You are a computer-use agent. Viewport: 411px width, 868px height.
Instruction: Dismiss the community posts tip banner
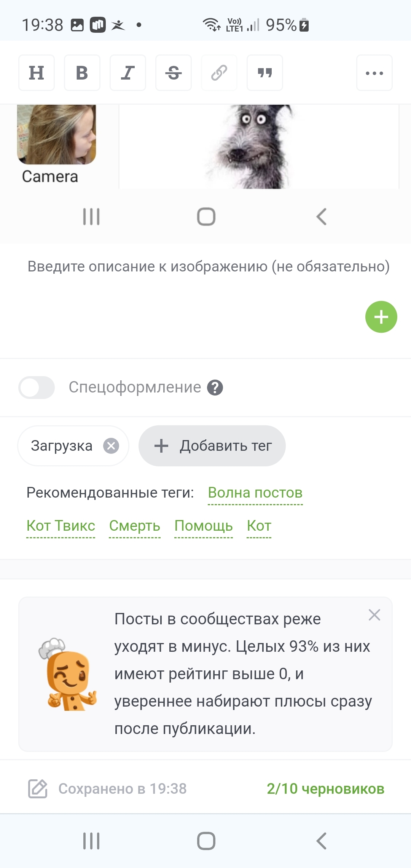tap(374, 615)
